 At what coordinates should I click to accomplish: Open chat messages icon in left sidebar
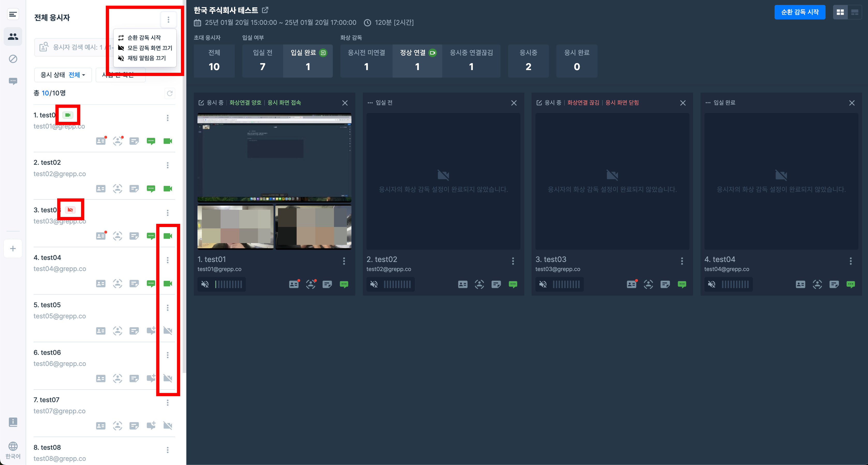click(13, 81)
